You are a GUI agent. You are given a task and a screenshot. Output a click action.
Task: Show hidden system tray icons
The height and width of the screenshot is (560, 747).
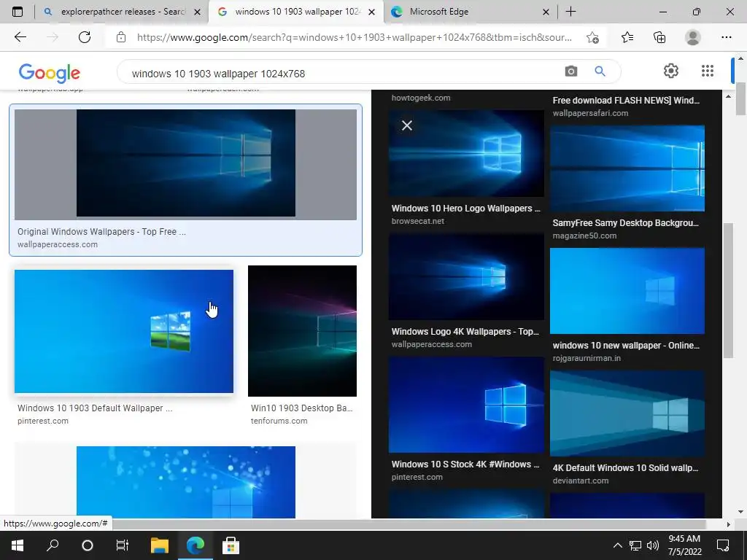coord(617,545)
